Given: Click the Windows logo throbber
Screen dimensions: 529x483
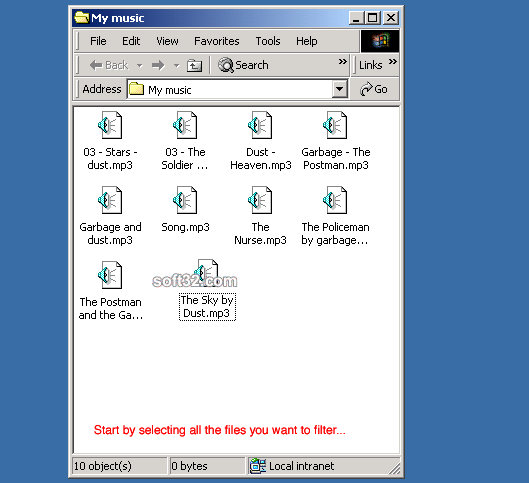Looking at the screenshot, I should click(380, 41).
